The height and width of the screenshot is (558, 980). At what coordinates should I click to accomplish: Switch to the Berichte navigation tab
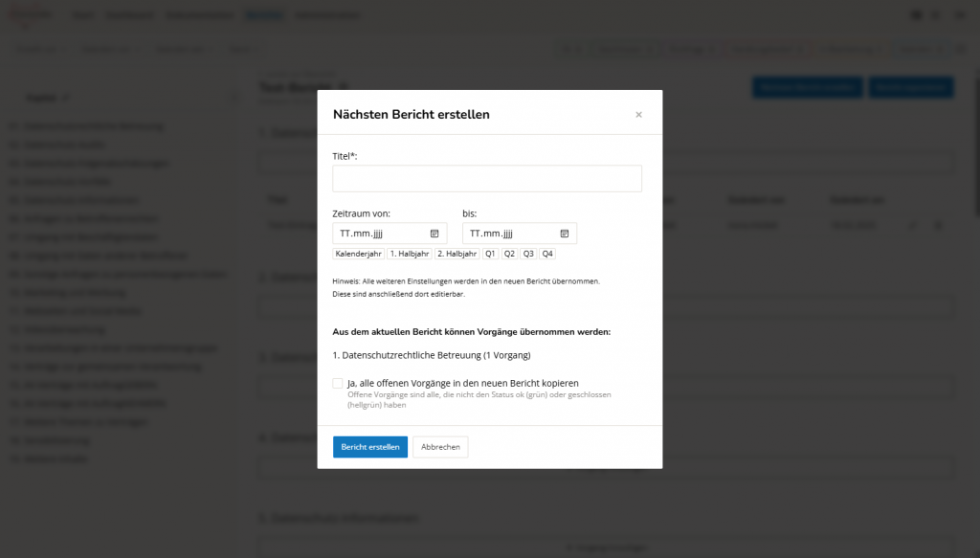[264, 14]
